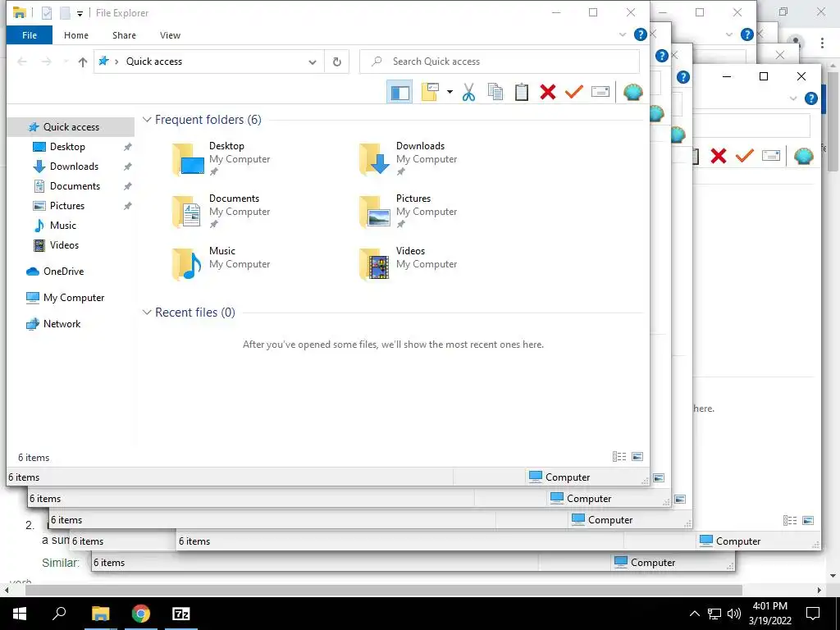Toggle the navigation pane toolbar button

tap(399, 92)
